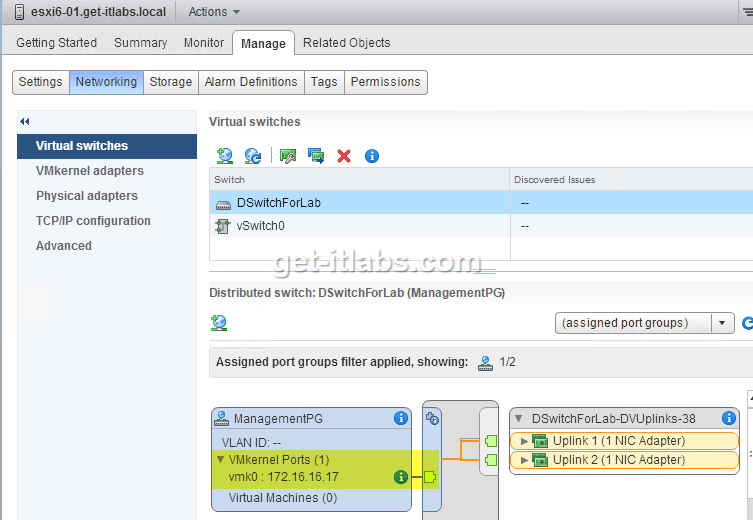Image resolution: width=753 pixels, height=520 pixels.
Task: Click the Add host networking icon
Action: tap(224, 156)
